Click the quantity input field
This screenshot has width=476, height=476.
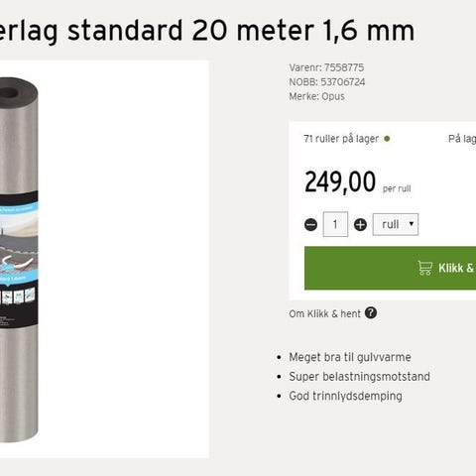coord(335,224)
